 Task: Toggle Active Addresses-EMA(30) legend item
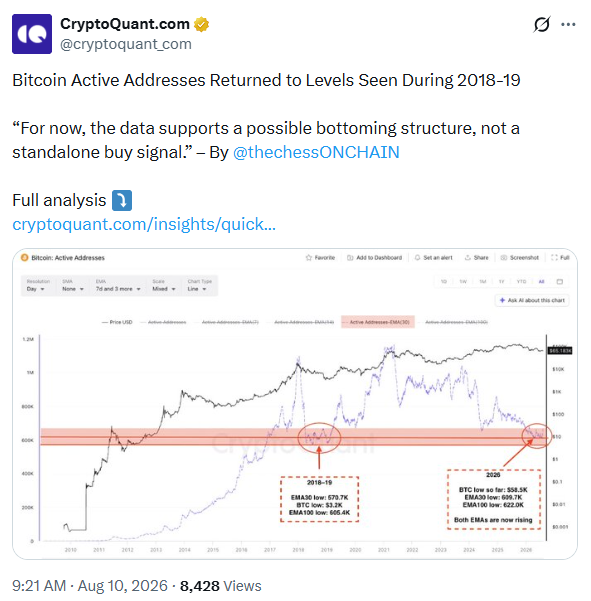(x=378, y=322)
